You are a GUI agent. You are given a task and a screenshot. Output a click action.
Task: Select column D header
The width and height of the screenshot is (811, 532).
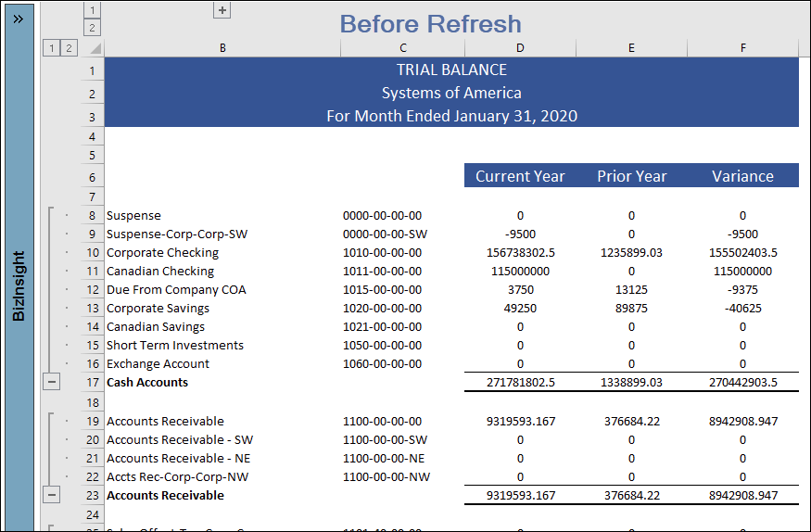click(520, 48)
